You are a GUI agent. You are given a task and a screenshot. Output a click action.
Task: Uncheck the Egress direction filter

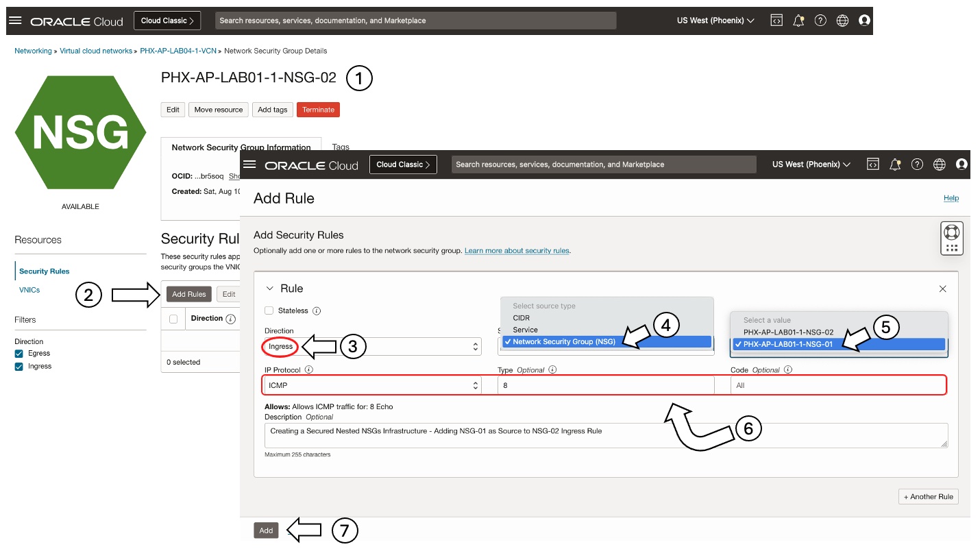(x=19, y=353)
